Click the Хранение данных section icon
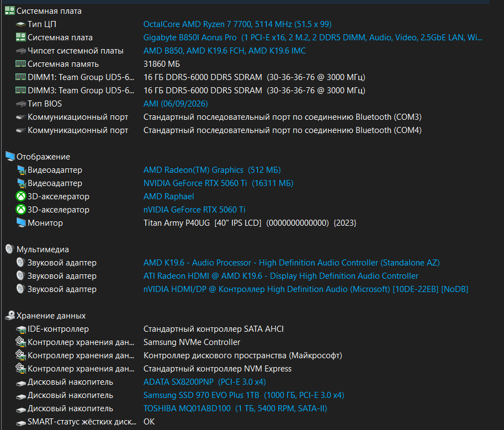The image size is (504, 430). coord(10,315)
